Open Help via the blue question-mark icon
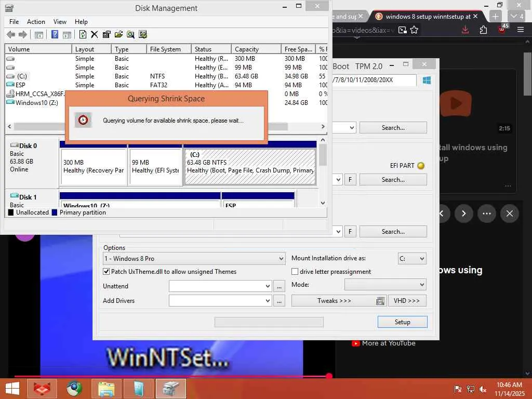The image size is (532, 399). pos(55,34)
